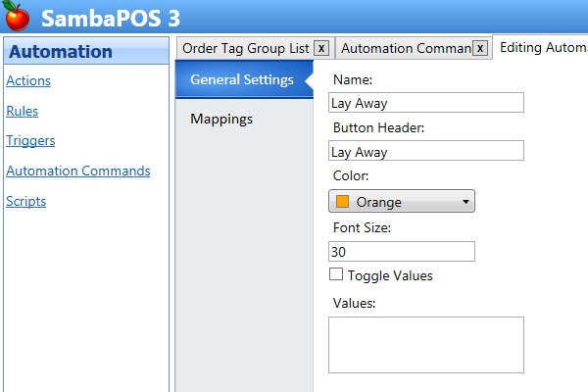Screen dimensions: 588x392
Task: Open the Automation Commands sidebar link
Action: point(78,171)
